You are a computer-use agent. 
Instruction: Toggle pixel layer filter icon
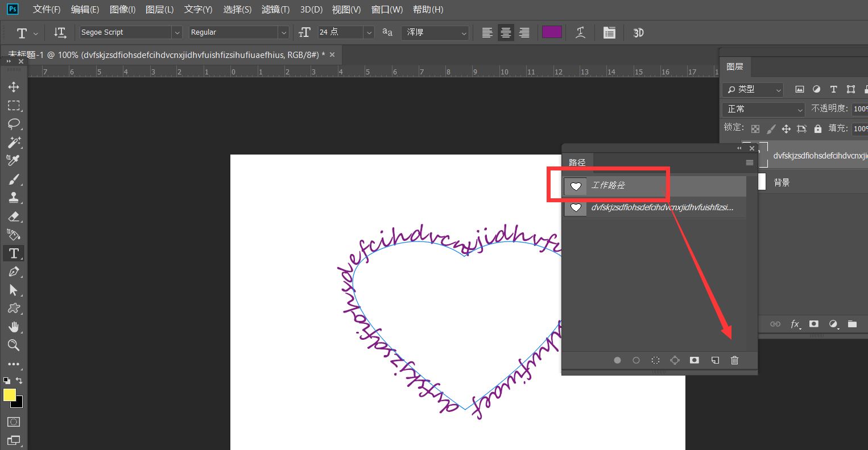click(800, 89)
